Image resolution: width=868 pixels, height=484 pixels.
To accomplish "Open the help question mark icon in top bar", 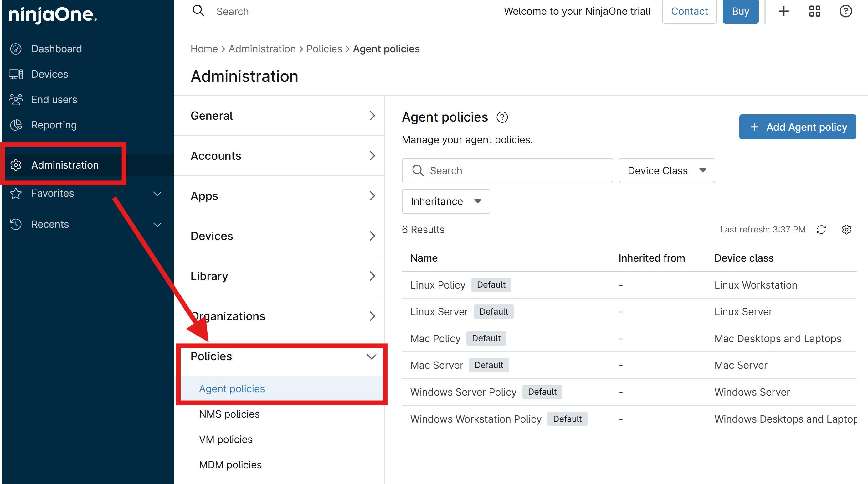I will point(845,11).
